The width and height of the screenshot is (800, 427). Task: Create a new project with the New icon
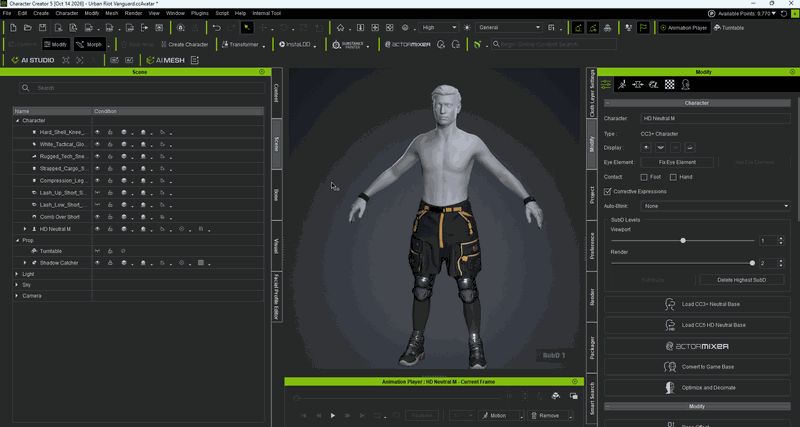(13, 28)
